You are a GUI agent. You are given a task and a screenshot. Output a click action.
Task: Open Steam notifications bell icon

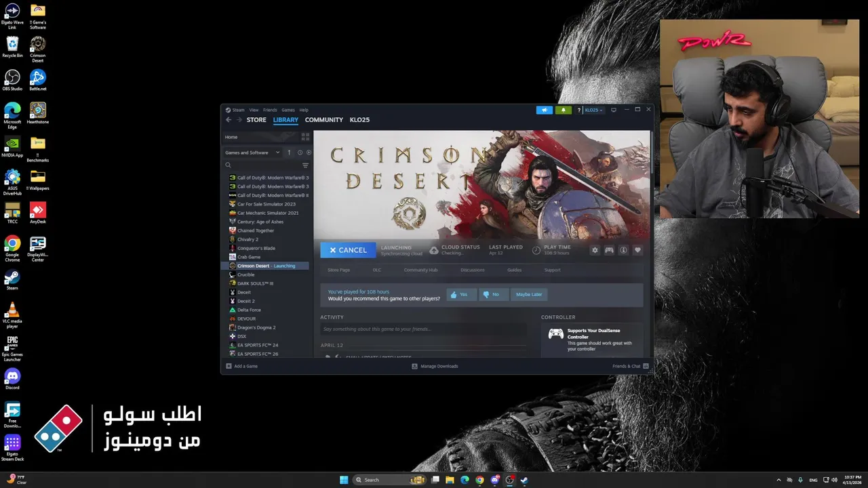563,110
